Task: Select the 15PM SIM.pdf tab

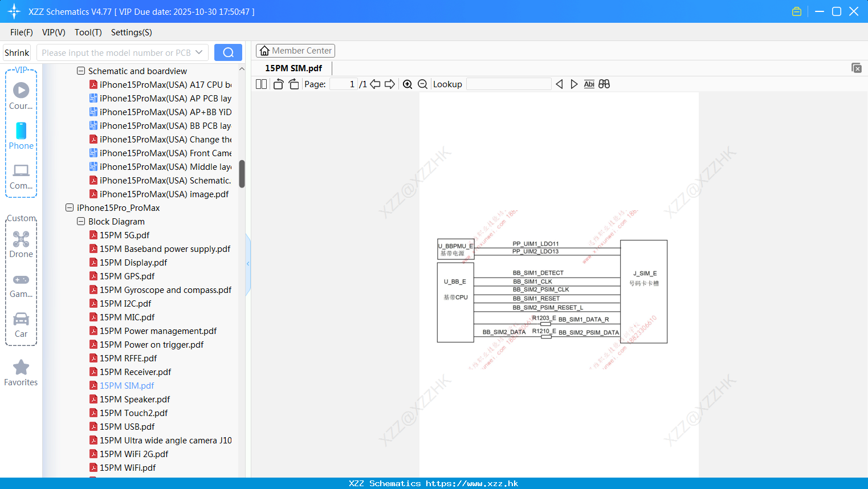Action: [x=294, y=68]
